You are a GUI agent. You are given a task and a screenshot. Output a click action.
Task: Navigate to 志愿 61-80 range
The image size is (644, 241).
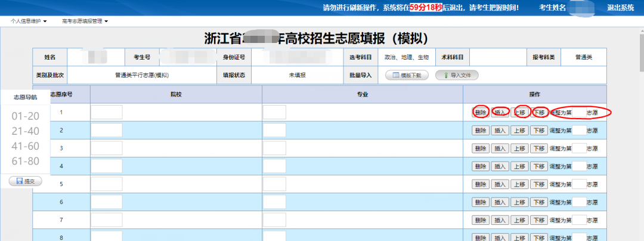pyautogui.click(x=25, y=161)
